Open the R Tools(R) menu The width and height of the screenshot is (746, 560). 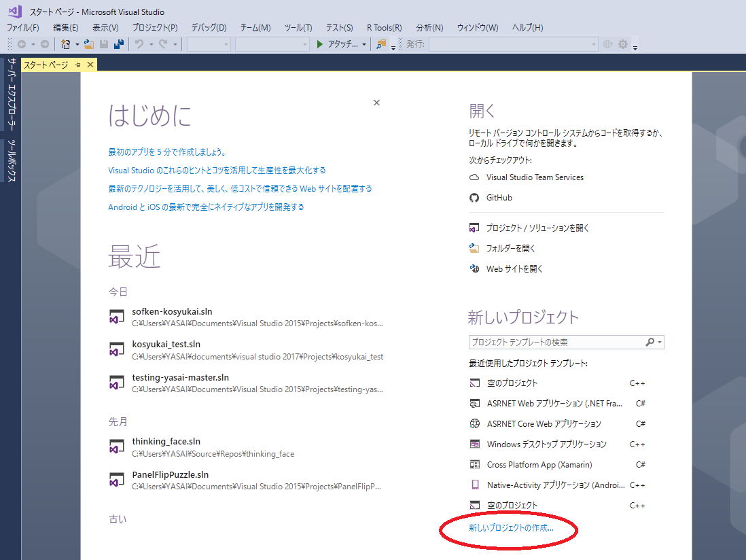tap(384, 28)
